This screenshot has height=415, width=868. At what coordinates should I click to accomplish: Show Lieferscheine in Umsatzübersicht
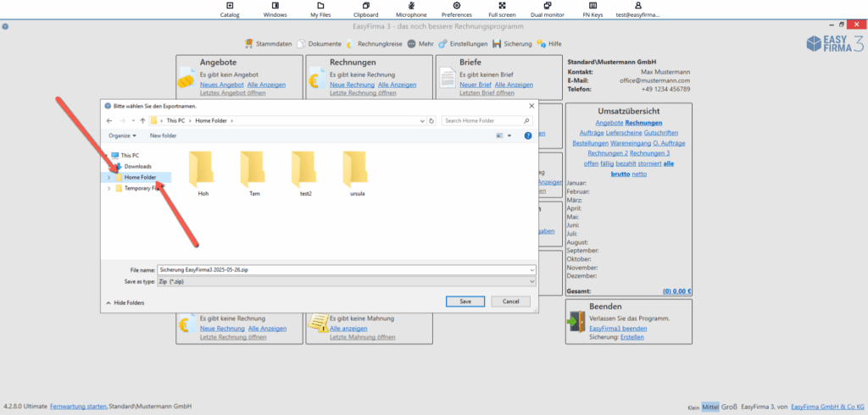click(626, 133)
